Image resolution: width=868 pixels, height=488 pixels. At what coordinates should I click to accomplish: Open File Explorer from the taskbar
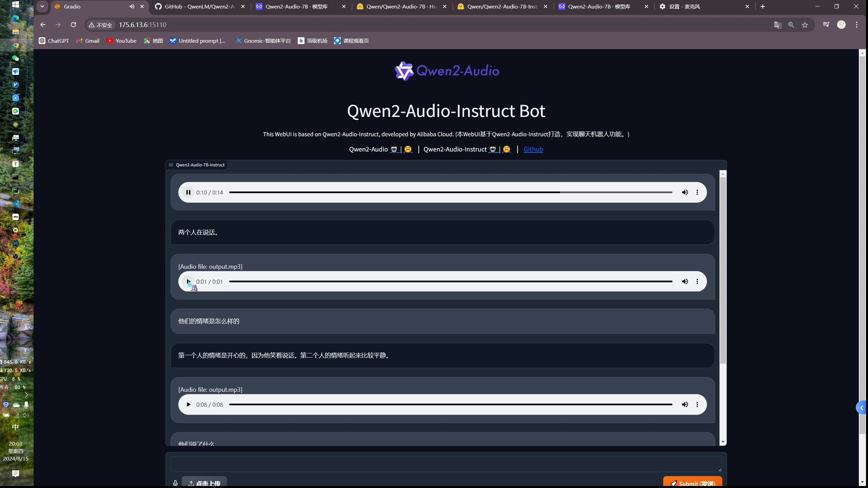[16, 32]
